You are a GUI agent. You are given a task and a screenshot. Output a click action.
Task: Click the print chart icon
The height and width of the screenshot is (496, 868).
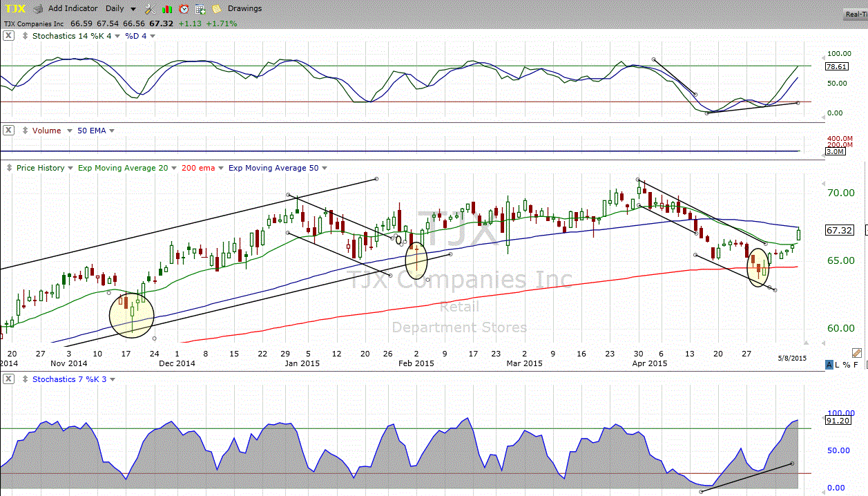pos(37,9)
